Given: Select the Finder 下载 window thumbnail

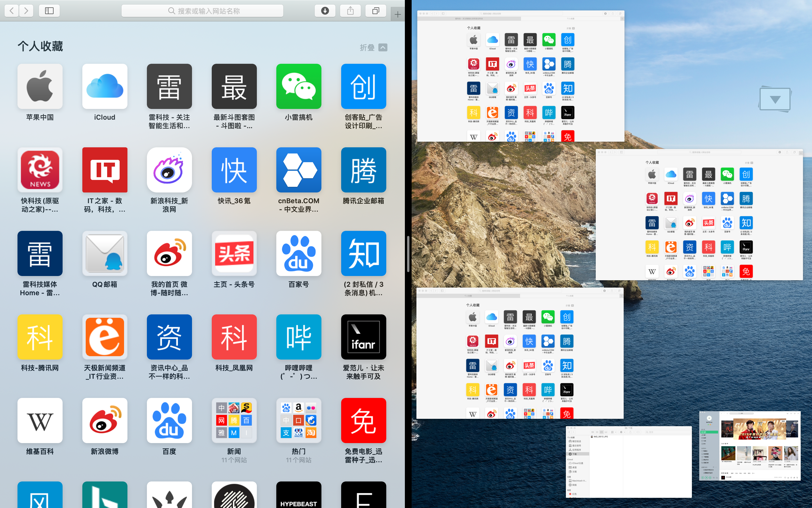Looking at the screenshot, I should pyautogui.click(x=629, y=462).
